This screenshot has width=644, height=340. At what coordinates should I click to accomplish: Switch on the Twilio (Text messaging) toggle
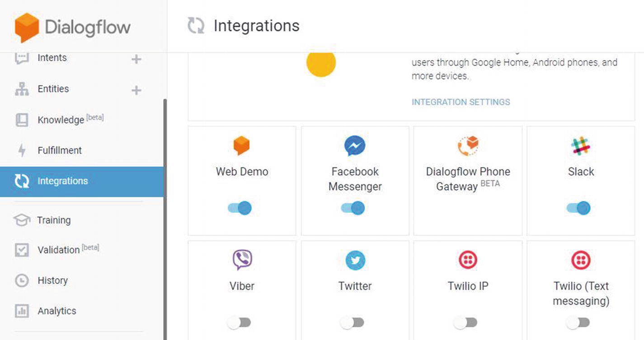[578, 322]
